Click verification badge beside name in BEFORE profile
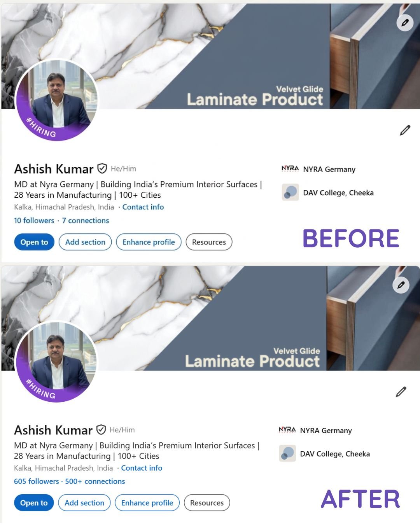 click(x=102, y=168)
